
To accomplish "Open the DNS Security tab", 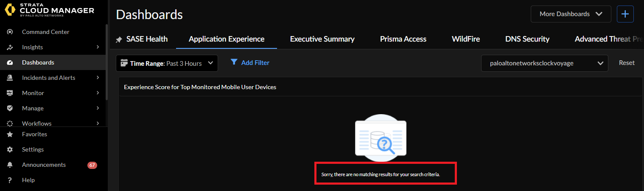I will click(x=527, y=39).
